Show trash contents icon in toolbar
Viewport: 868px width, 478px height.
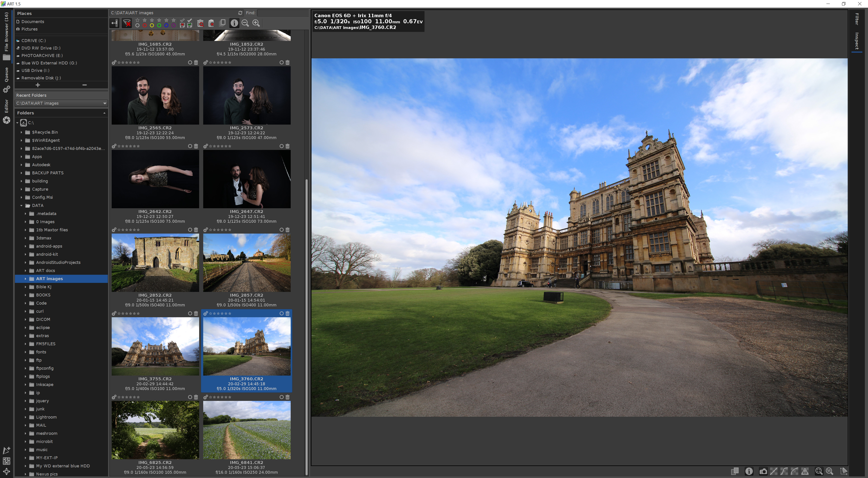[x=200, y=23]
